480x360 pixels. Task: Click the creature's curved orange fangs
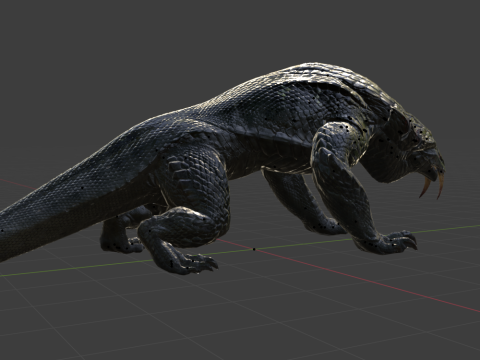(433, 187)
